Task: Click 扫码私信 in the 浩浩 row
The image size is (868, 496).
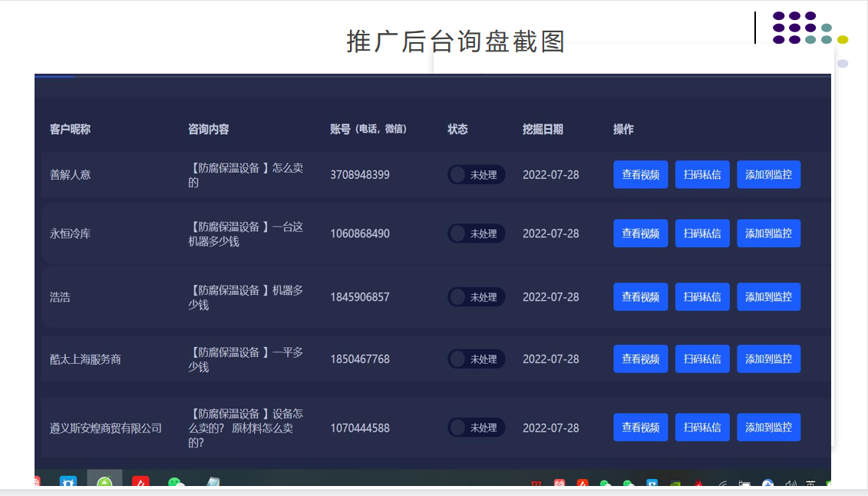Action: coord(702,297)
